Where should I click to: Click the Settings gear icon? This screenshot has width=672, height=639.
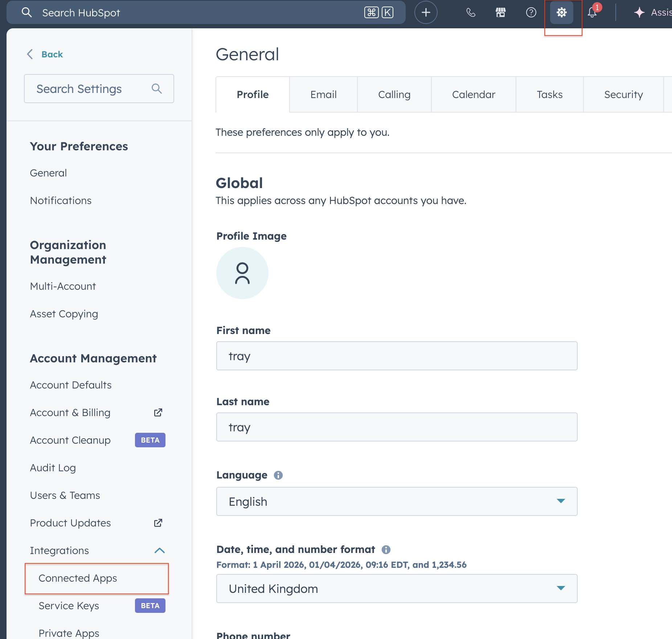point(561,12)
